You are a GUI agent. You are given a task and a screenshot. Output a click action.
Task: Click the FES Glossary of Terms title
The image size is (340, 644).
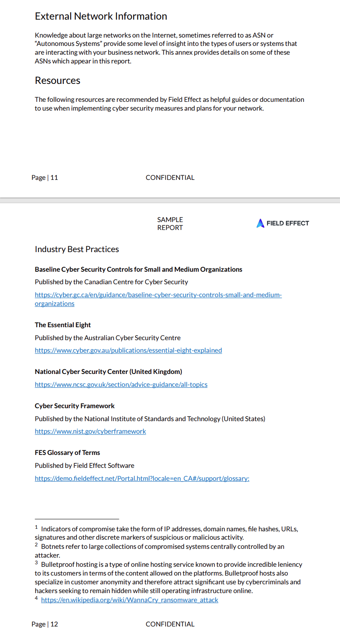click(67, 452)
